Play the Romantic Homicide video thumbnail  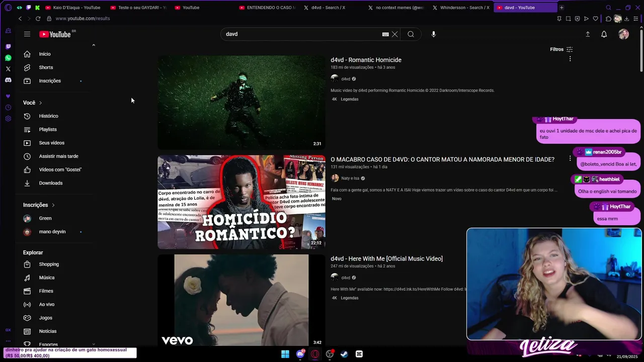coord(242,102)
